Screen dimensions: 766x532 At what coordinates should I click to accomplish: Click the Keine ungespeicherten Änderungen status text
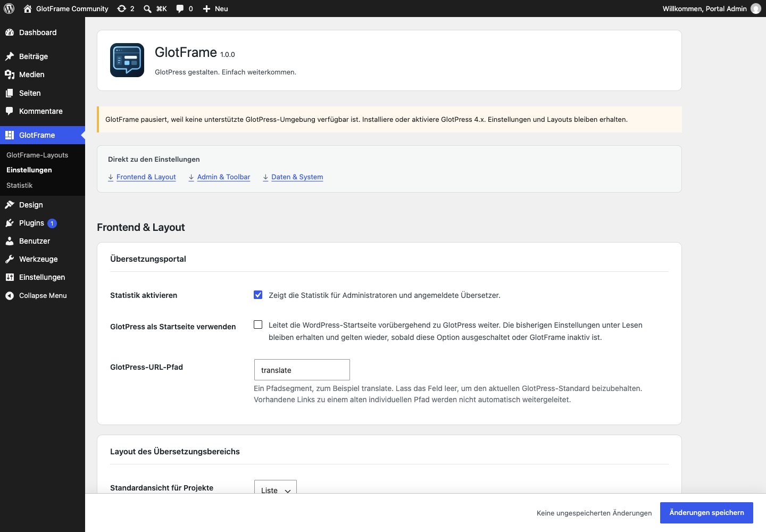click(x=594, y=513)
